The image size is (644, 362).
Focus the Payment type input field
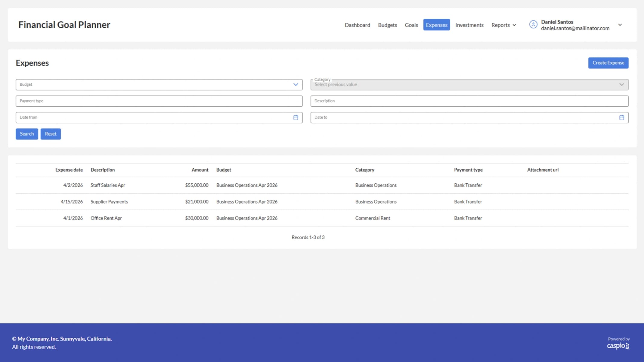click(x=159, y=101)
